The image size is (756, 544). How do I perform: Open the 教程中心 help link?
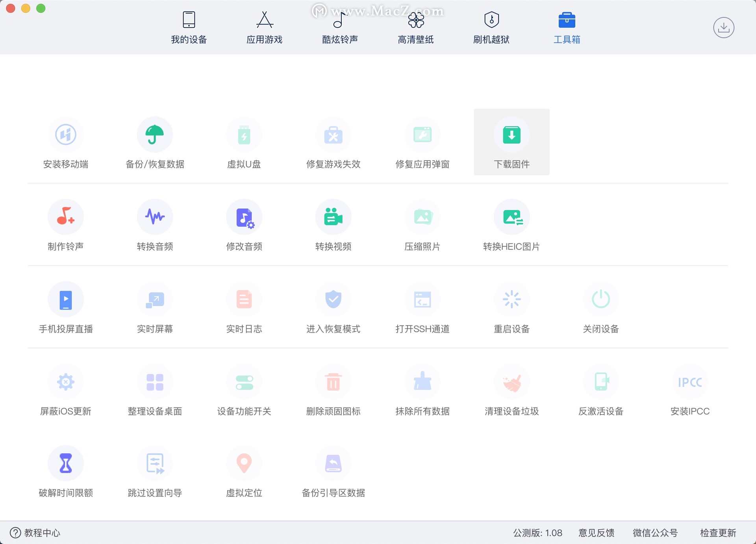pos(35,533)
